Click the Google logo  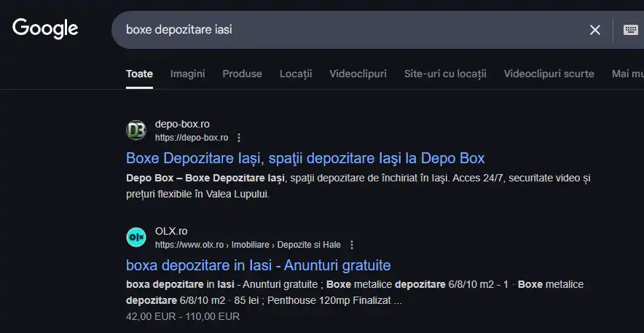45,29
